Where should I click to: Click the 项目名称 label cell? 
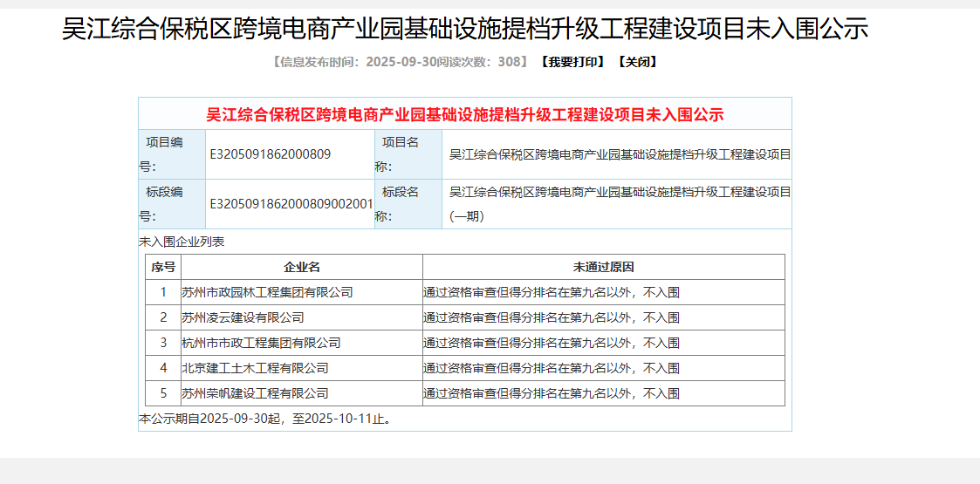tap(408, 154)
